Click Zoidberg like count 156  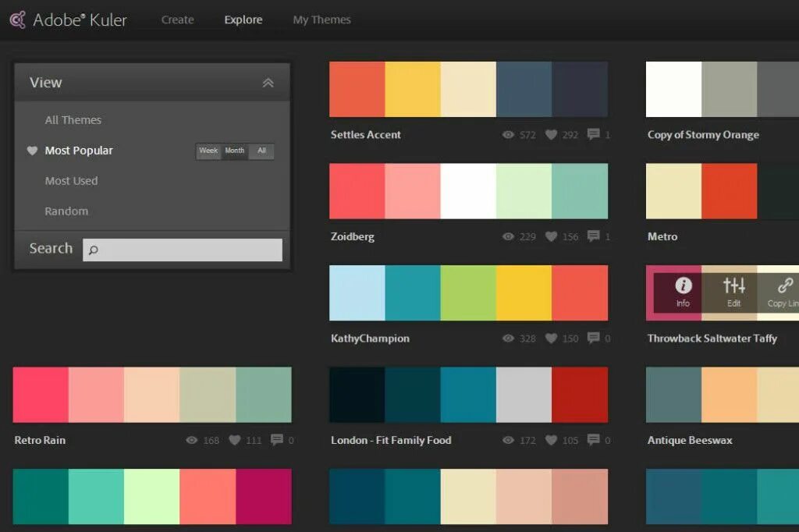[570, 237]
